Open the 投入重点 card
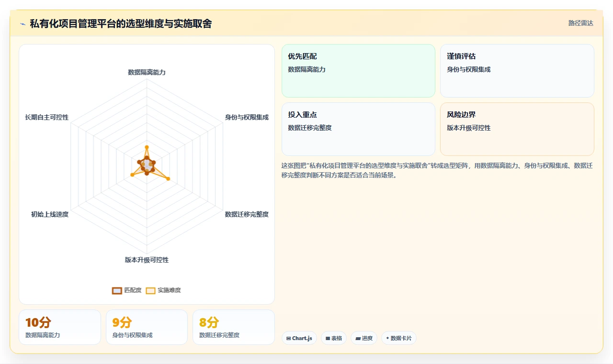Image resolution: width=613 pixels, height=364 pixels. pos(358,129)
